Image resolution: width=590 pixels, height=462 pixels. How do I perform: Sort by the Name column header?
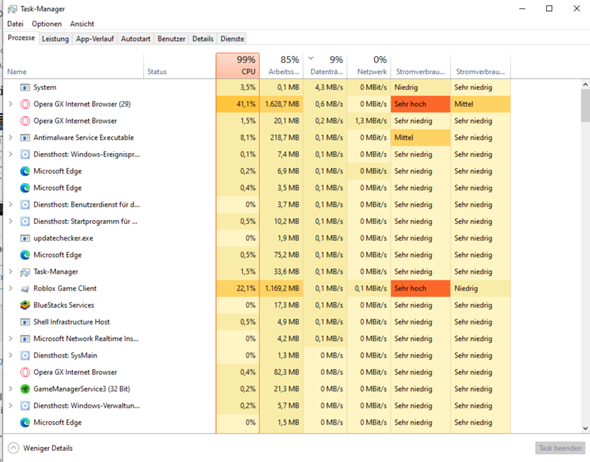(73, 66)
